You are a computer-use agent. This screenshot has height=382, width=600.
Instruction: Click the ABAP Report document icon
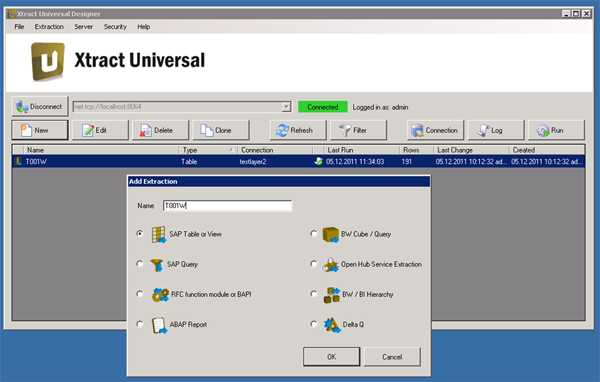point(159,325)
